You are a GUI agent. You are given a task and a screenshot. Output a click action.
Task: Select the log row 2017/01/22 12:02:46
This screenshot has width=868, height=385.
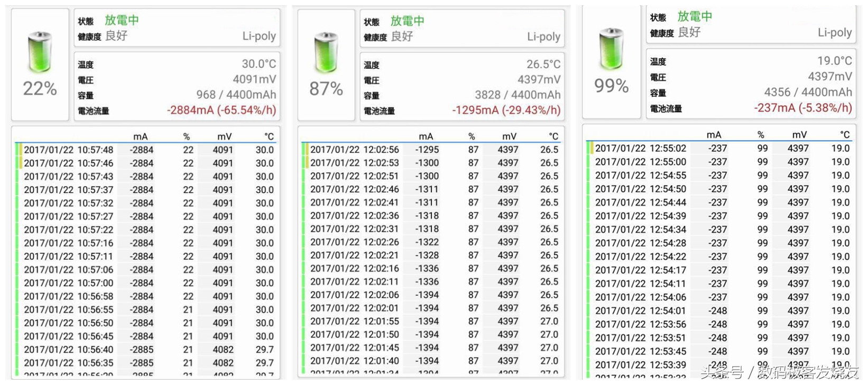[x=431, y=189]
